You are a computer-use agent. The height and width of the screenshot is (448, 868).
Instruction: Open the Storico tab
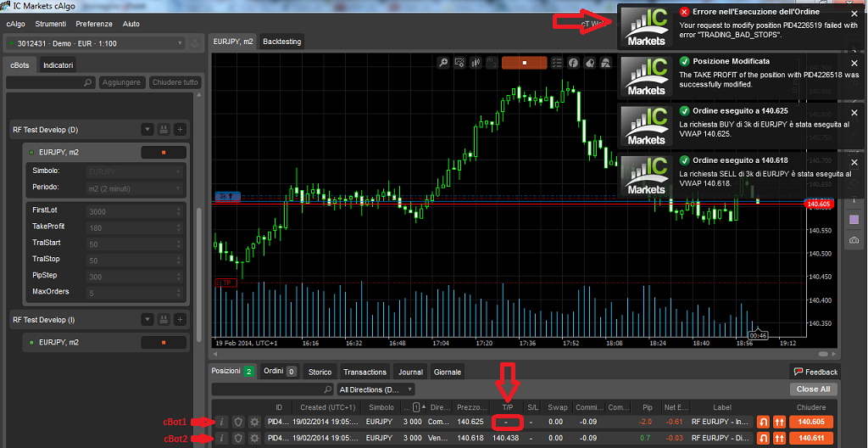tap(320, 372)
